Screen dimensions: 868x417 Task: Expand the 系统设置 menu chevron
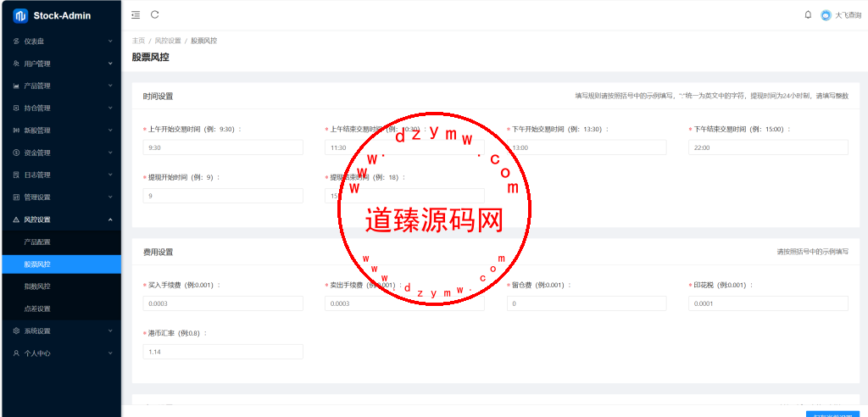[110, 331]
